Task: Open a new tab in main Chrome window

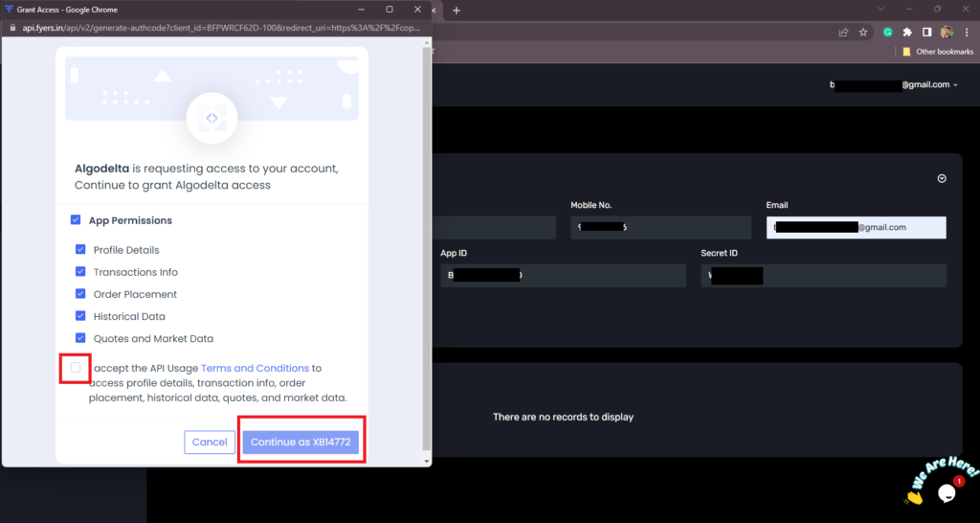Action: coord(457,10)
